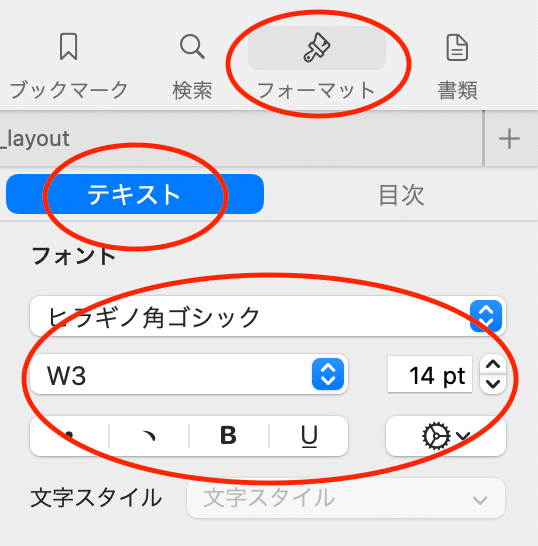538x546 pixels.
Task: Click the 文字スタイル label text
Action: tap(96, 498)
